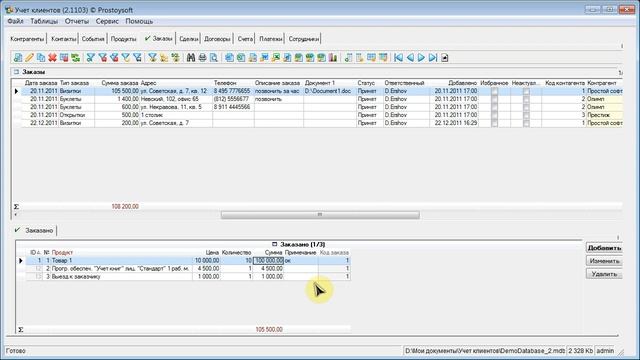Toggle Избранное checkbox for Открытки order

click(494, 115)
